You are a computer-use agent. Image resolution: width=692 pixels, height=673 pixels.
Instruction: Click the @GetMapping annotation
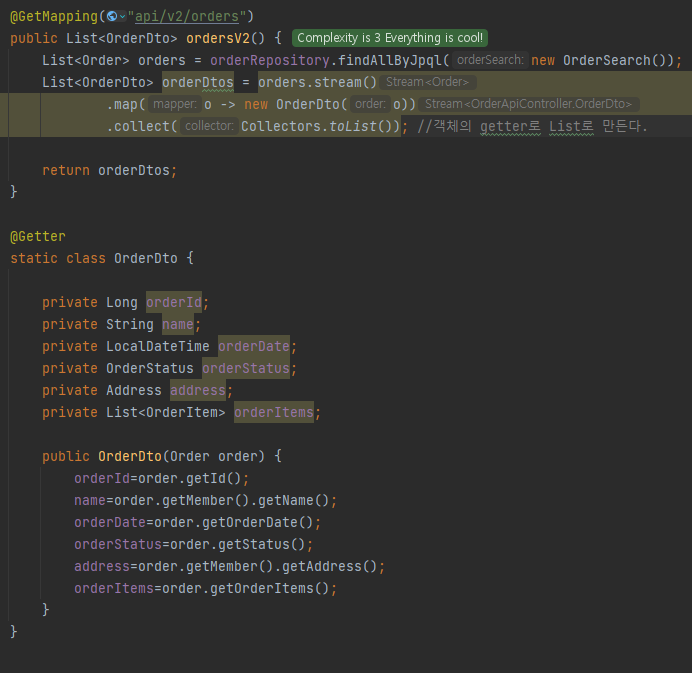coord(54,16)
